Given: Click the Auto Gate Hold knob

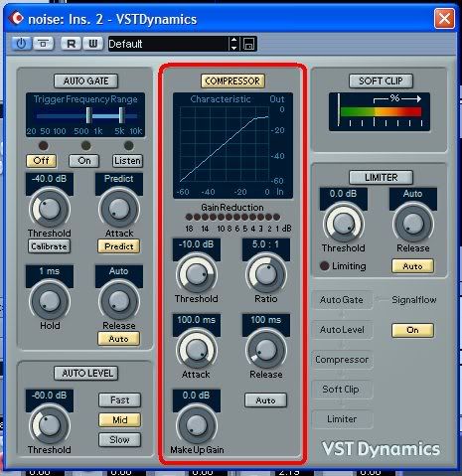Looking at the screenshot, I should pos(50,301).
